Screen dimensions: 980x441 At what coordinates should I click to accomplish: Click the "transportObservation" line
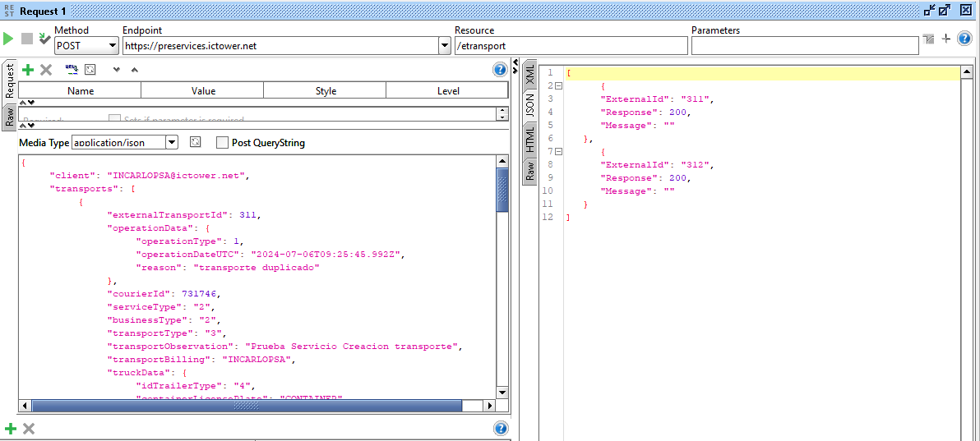click(x=284, y=346)
